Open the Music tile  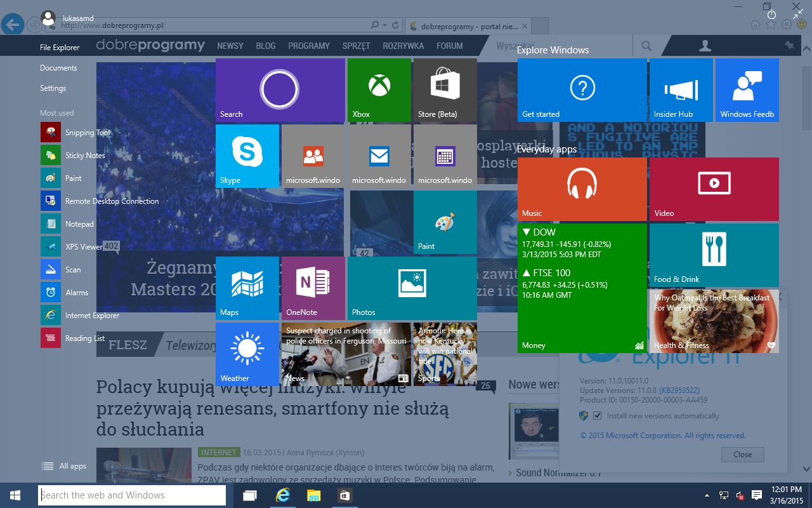pyautogui.click(x=582, y=189)
